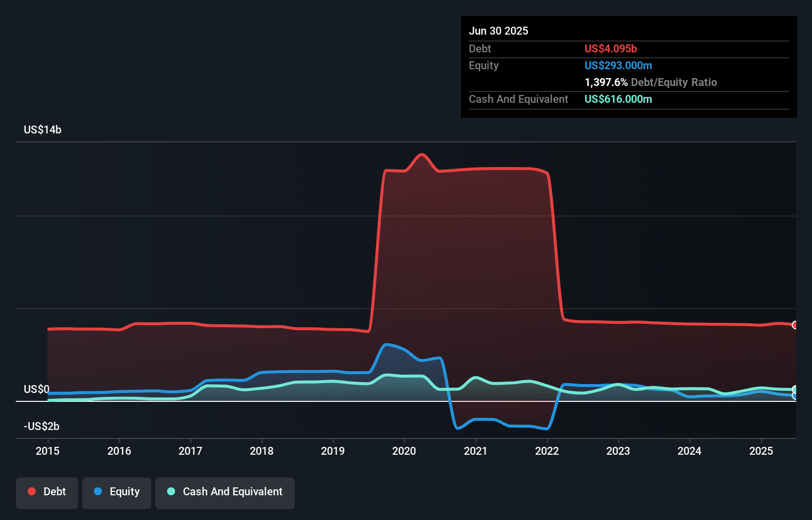Click the Debt row label in tooltip
Viewport: 812px width, 520px height.
480,48
